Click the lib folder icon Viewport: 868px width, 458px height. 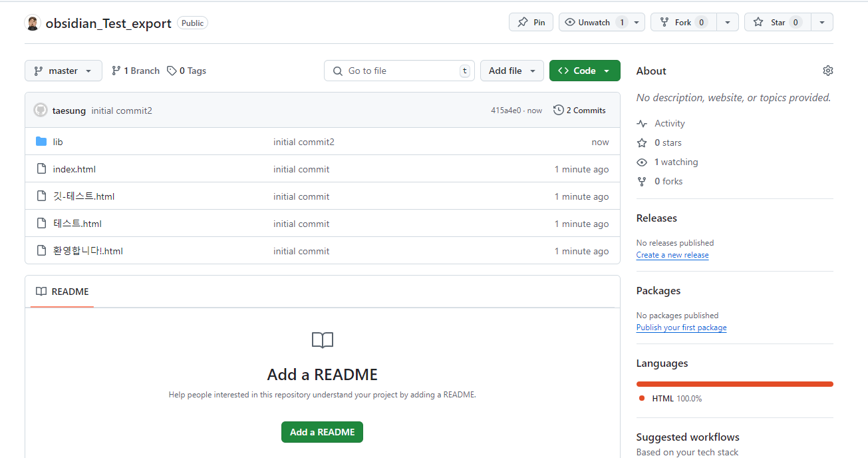click(41, 142)
